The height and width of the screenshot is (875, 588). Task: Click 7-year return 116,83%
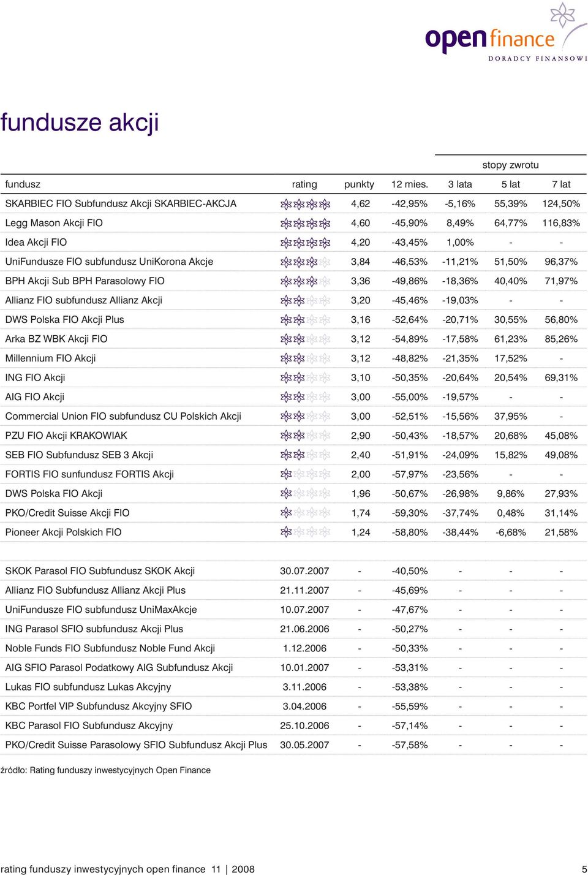tap(561, 223)
